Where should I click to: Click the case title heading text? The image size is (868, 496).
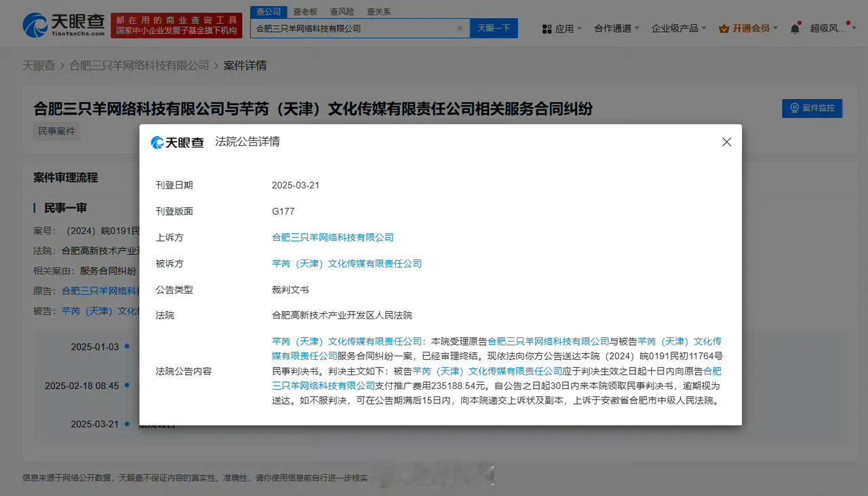313,108
